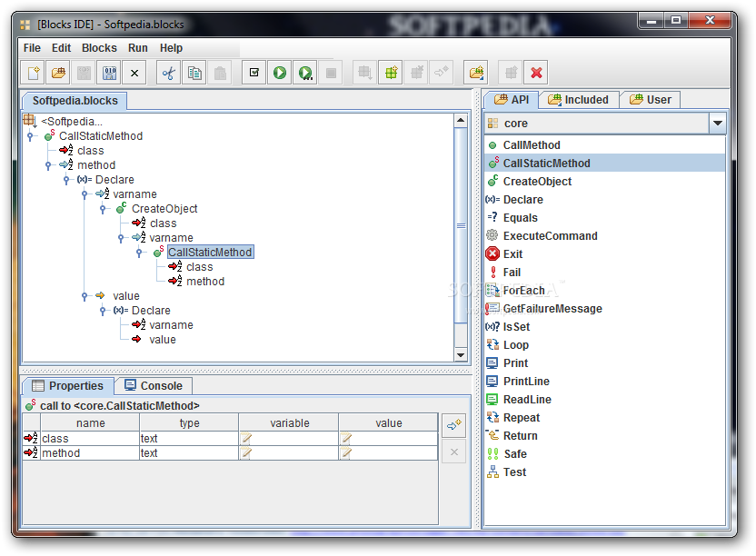This screenshot has height=556, width=756.
Task: Click the Cut scissors icon
Action: pos(169,73)
